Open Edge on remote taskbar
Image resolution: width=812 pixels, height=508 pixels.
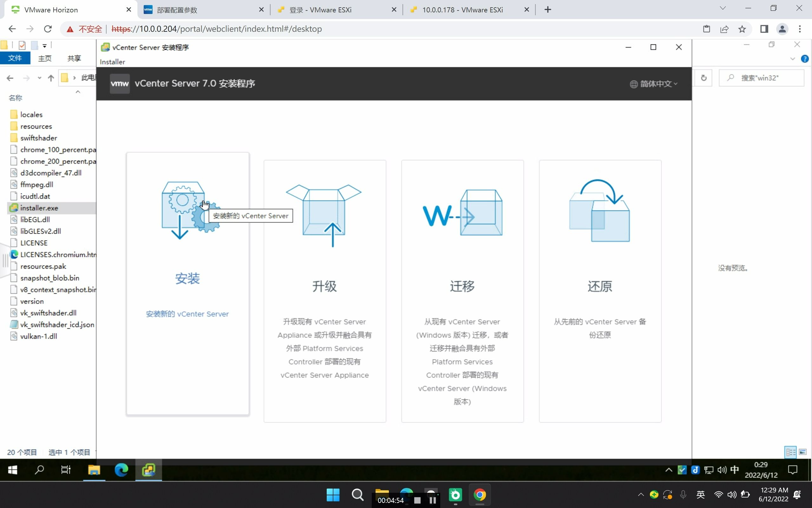coord(121,470)
